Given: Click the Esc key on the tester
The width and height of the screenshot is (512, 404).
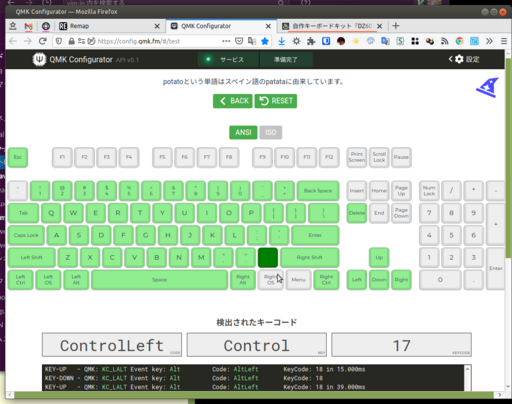Looking at the screenshot, I should (x=18, y=157).
